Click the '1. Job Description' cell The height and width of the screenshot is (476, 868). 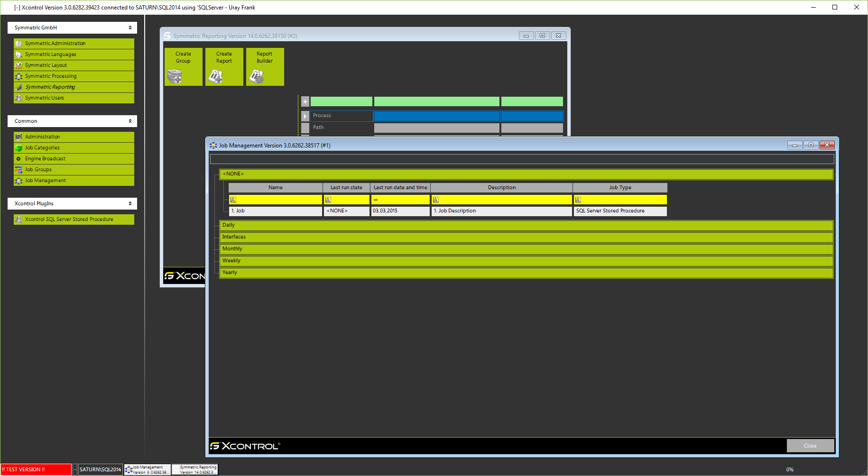tap(502, 211)
